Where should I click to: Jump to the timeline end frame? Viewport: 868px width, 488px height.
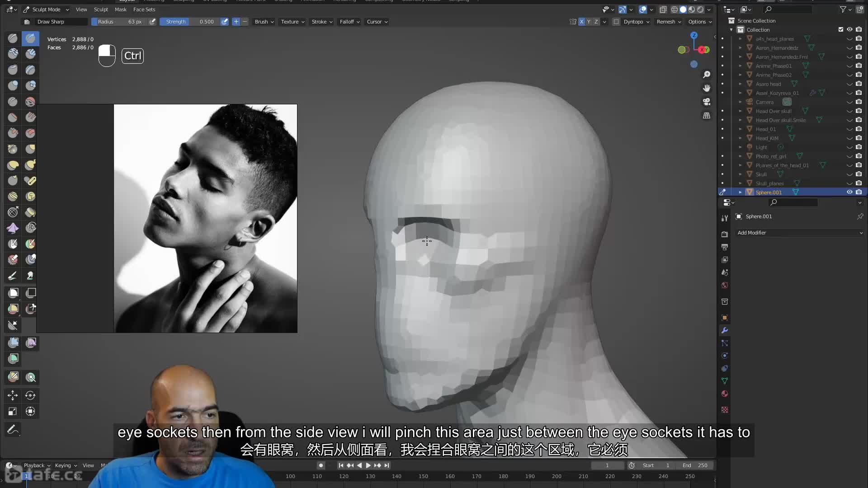[387, 465]
